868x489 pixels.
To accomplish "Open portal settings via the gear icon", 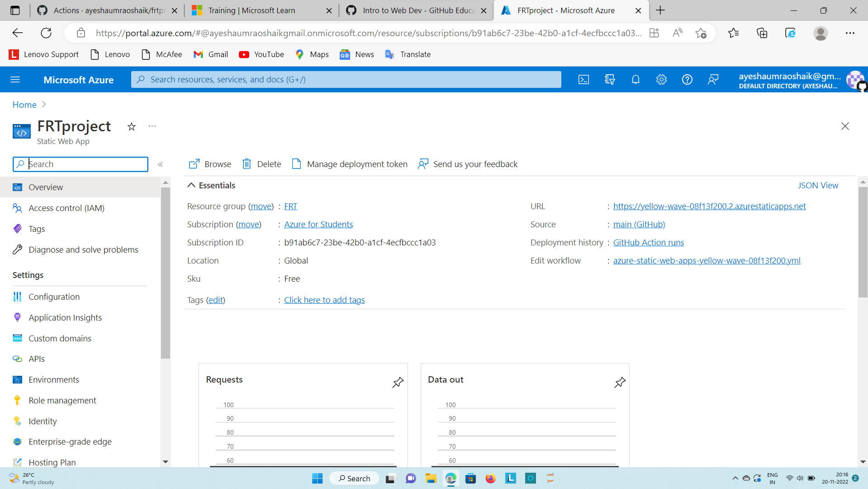I will (661, 79).
